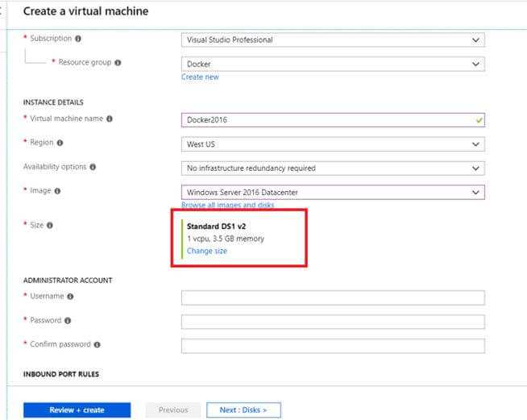Click the Next : Disks button
The height and width of the screenshot is (420, 527).
[243, 410]
